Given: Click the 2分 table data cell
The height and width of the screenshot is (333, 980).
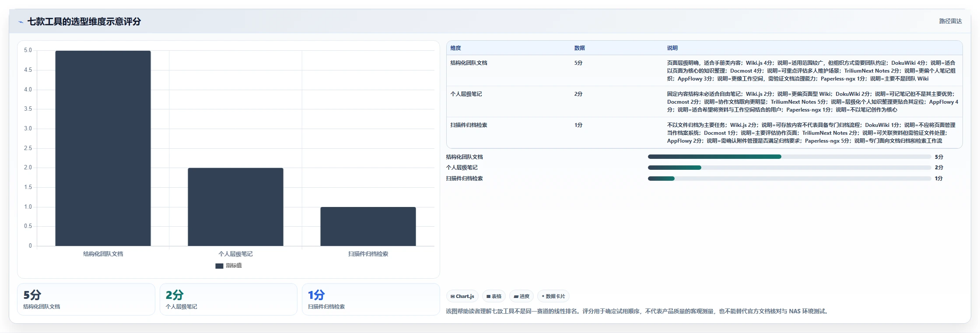Looking at the screenshot, I should (x=578, y=94).
